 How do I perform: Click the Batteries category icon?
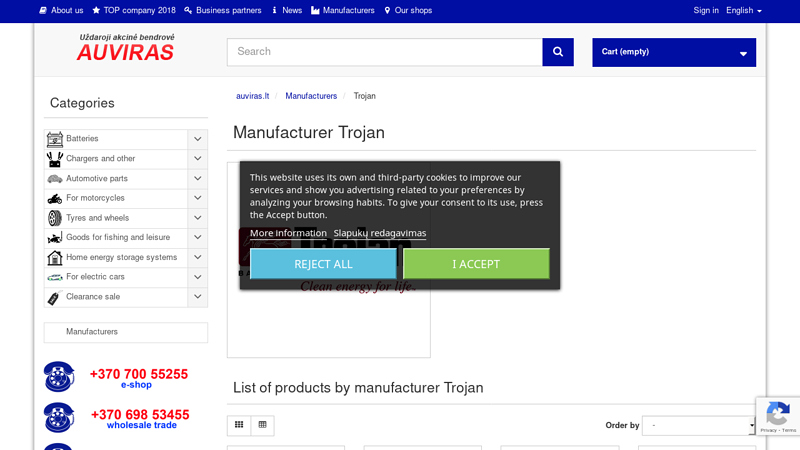[x=55, y=139]
